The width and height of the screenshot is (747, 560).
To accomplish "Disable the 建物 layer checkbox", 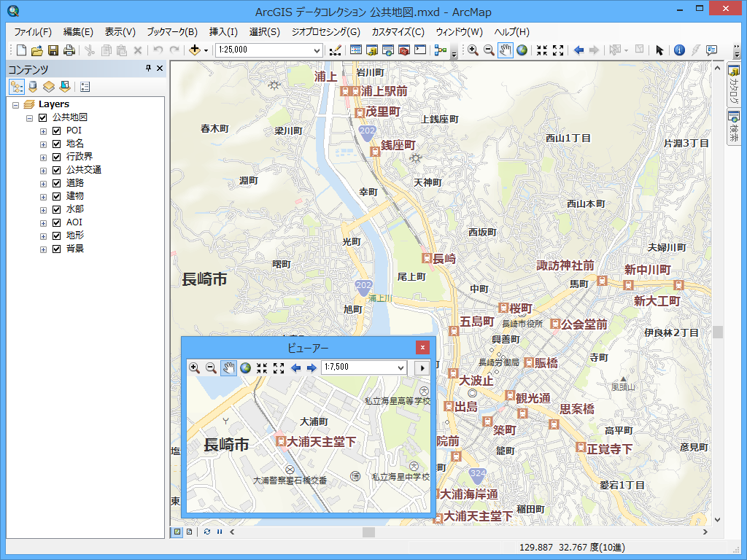I will [56, 196].
